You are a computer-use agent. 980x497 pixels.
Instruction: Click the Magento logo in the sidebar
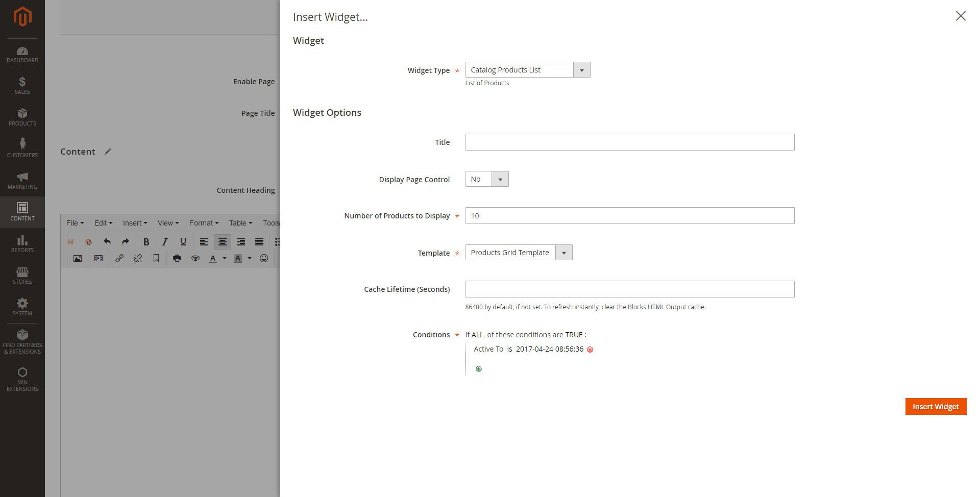22,17
